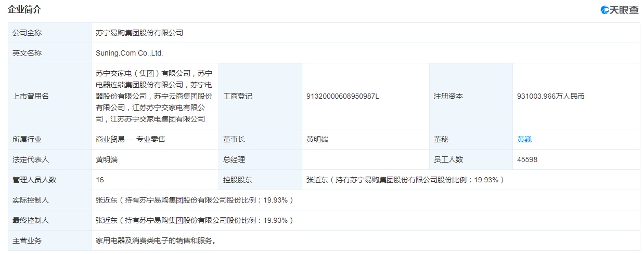Select 张近东 shareholding text in 控股股东 row
The image size is (644, 254).
coord(405,180)
